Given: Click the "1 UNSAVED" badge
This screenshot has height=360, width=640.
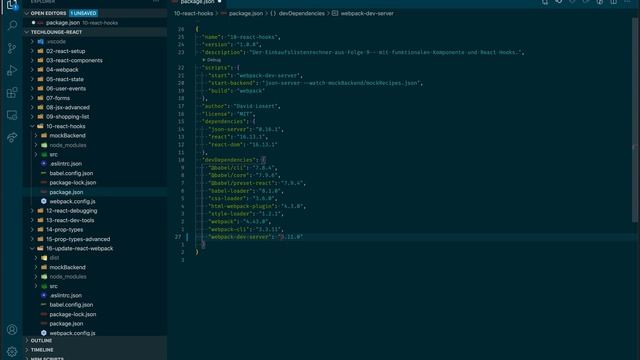Looking at the screenshot, I should pos(83,13).
